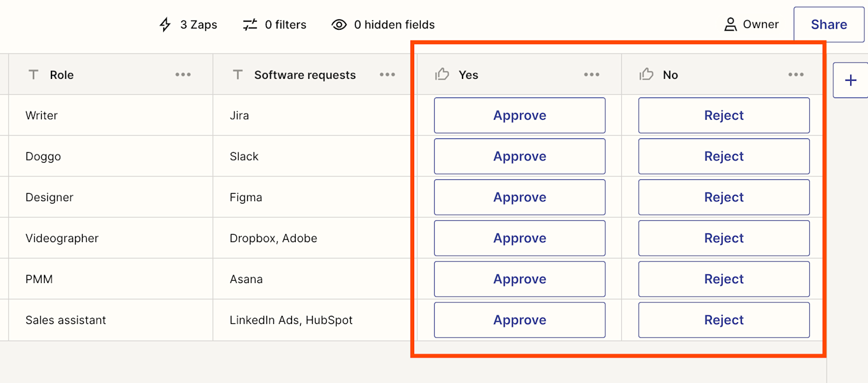Approve the Doggo Slack request
Viewport: 868px width, 383px height.
(x=520, y=156)
